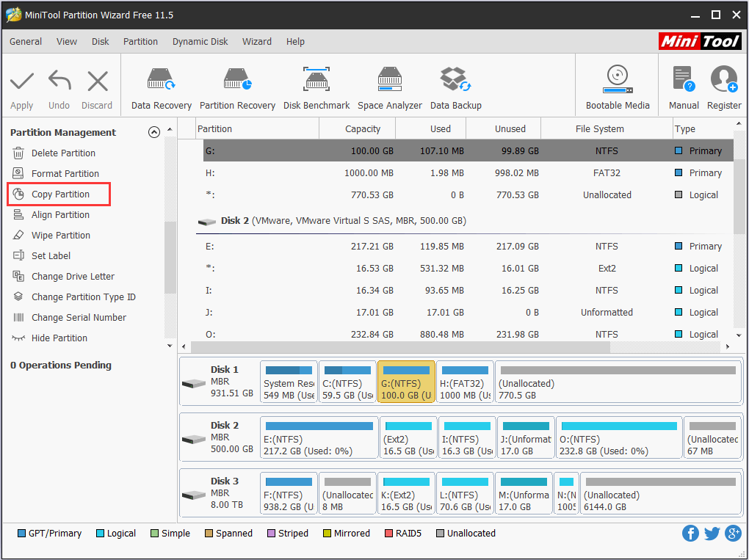Image resolution: width=749 pixels, height=560 pixels.
Task: Open Space Analyzer tool
Action: (390, 90)
